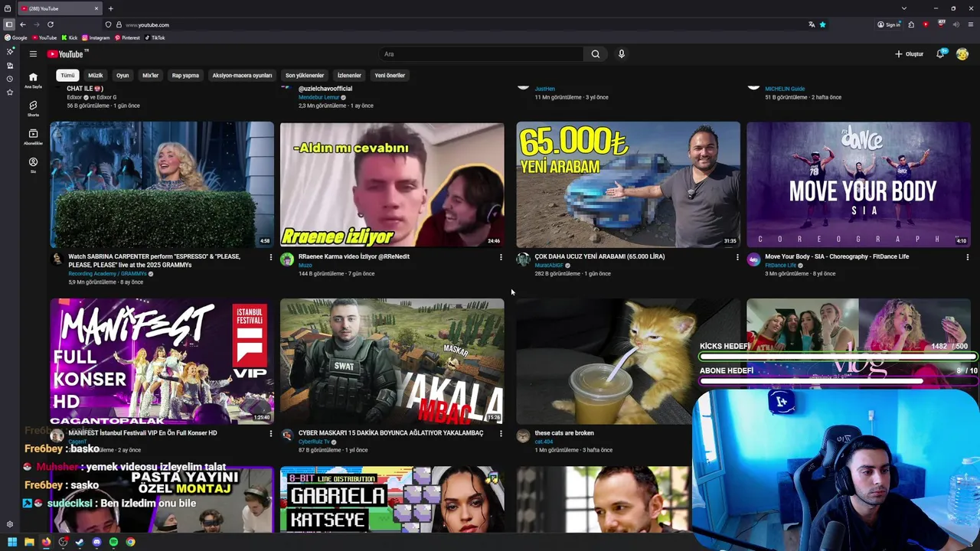Click the YouTube Ara search field
980x551 pixels.
pos(481,54)
